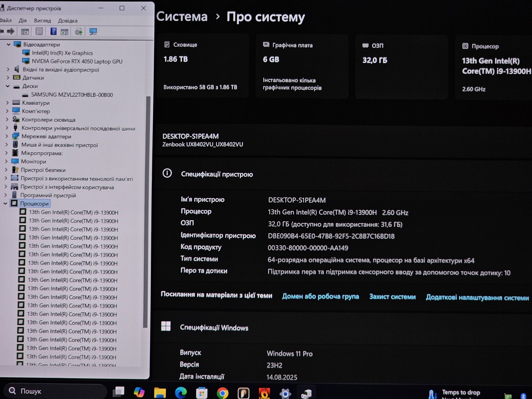This screenshot has height=399, width=532.
Task: Open Task View from taskbar
Action: point(119,392)
